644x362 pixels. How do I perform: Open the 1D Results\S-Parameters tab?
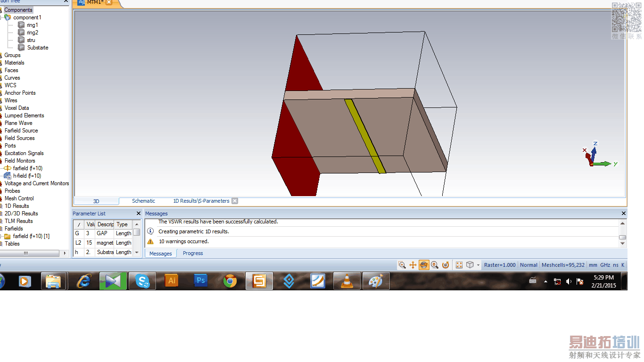coord(201,201)
